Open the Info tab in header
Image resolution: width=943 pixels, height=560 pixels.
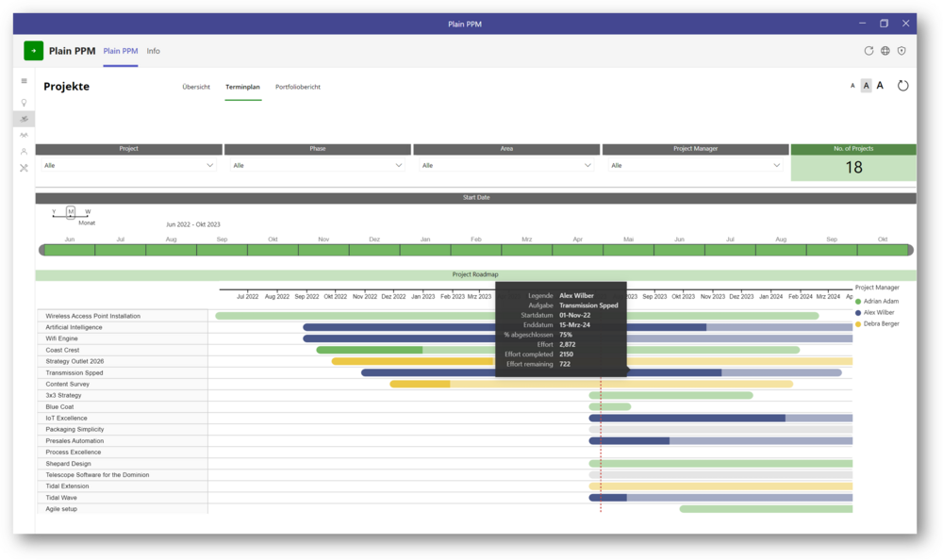[153, 51]
